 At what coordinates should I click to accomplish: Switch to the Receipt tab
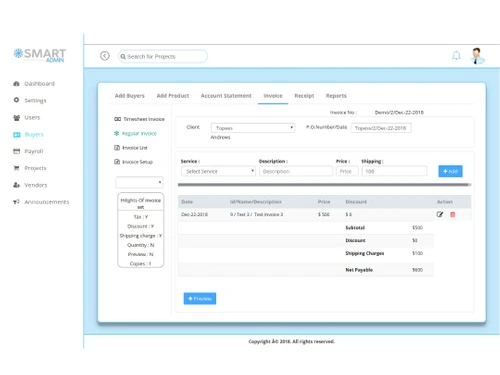[x=304, y=96]
